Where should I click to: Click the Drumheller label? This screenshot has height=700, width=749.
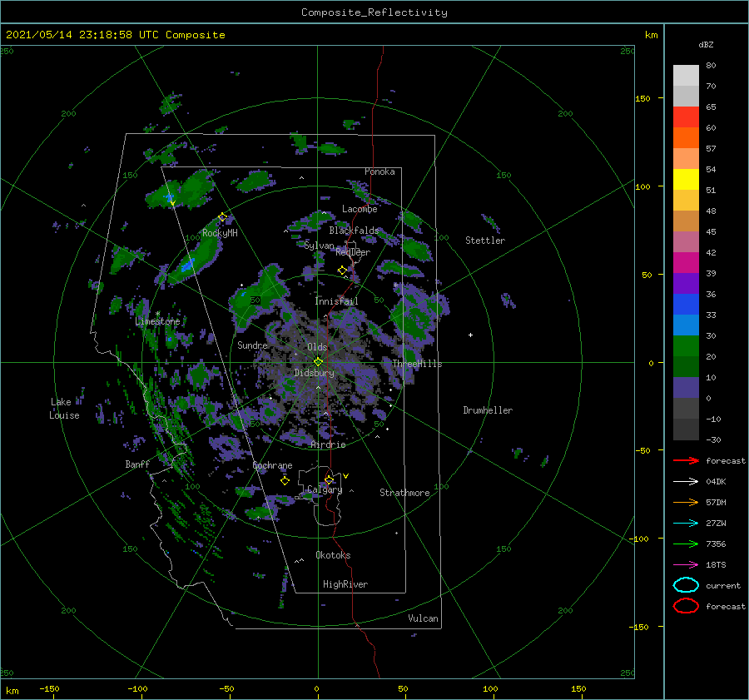coord(488,410)
